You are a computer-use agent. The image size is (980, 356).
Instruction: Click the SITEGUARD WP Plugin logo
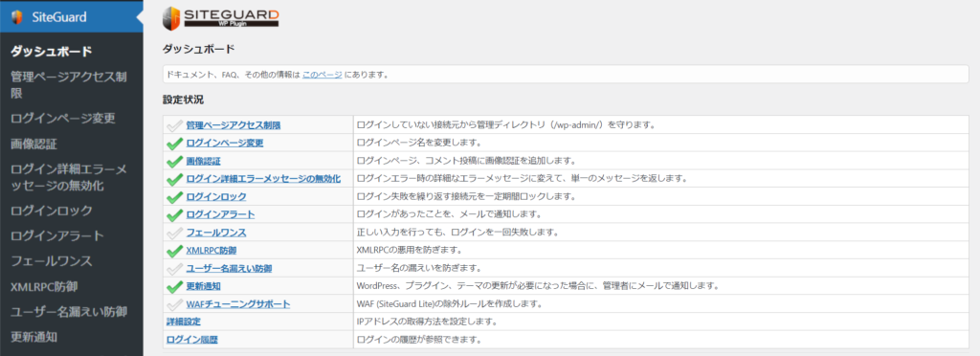pos(221,18)
